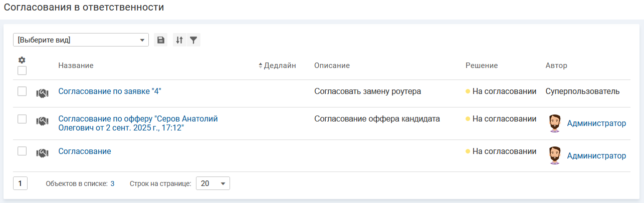The height and width of the screenshot is (203, 644).
Task: Tick the checkbox for the Серов offer approval
Action: pos(22,118)
